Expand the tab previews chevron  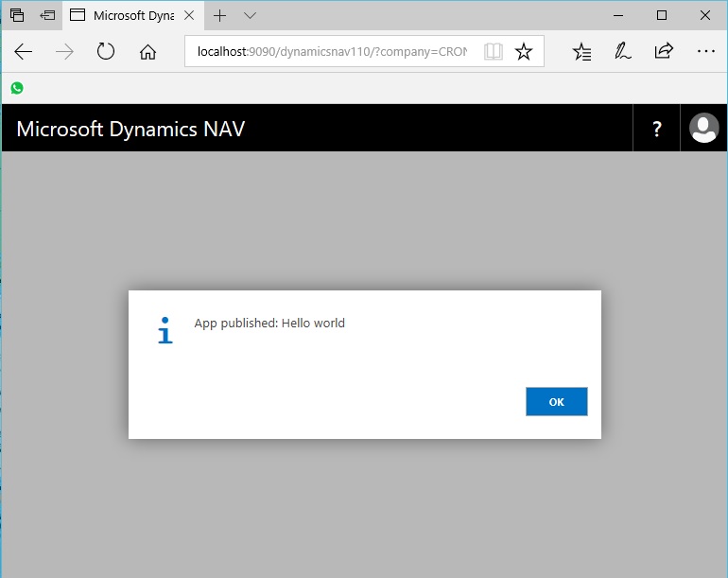pos(250,16)
